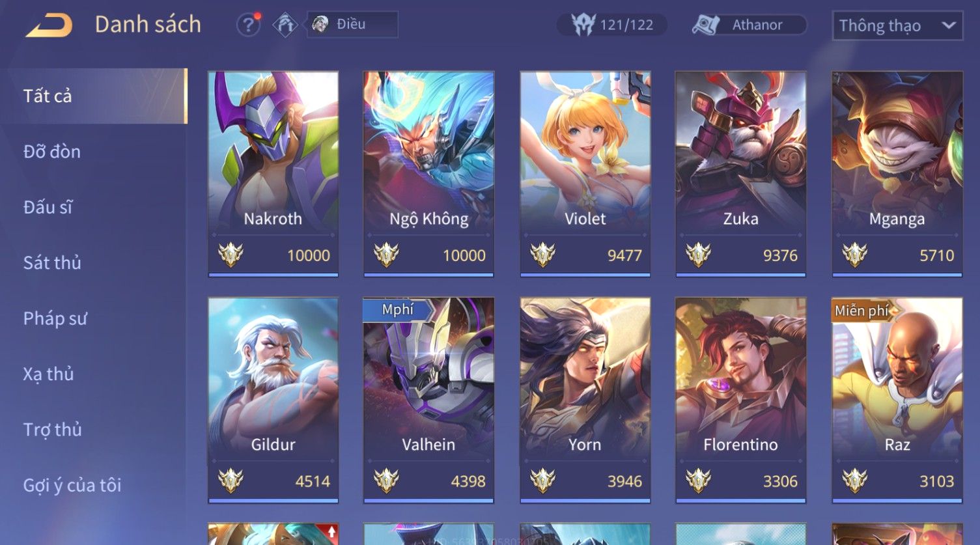Screen dimensions: 980x545
Task: Click Raz's mastery badge icon
Action: (854, 481)
